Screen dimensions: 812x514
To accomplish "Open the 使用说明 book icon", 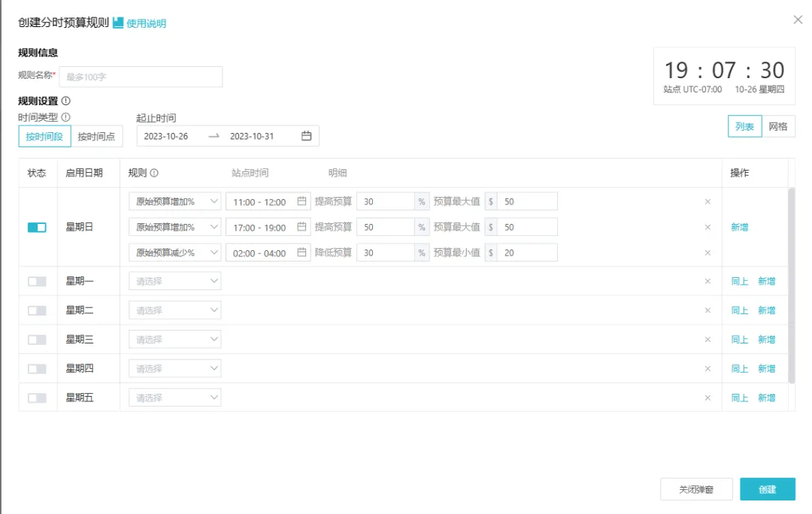I will point(118,23).
